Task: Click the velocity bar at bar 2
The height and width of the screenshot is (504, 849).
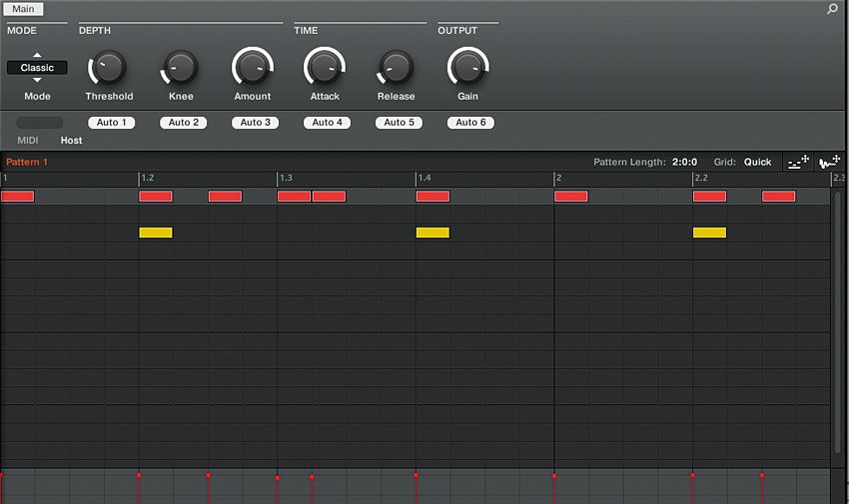Action: pyautogui.click(x=554, y=488)
